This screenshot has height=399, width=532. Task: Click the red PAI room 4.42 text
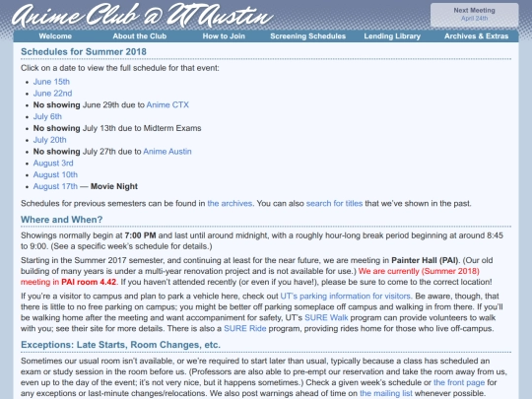(89, 283)
